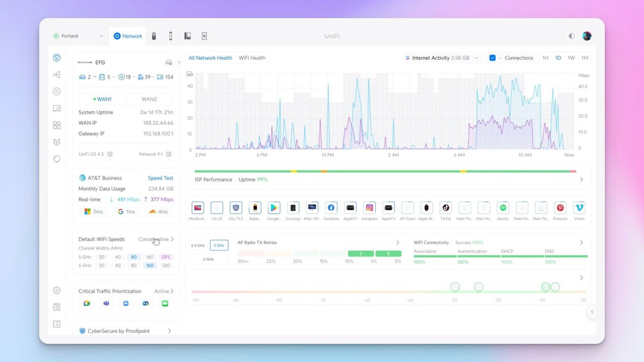This screenshot has width=644, height=362.
Task: Run a Speed Test
Action: (x=160, y=178)
